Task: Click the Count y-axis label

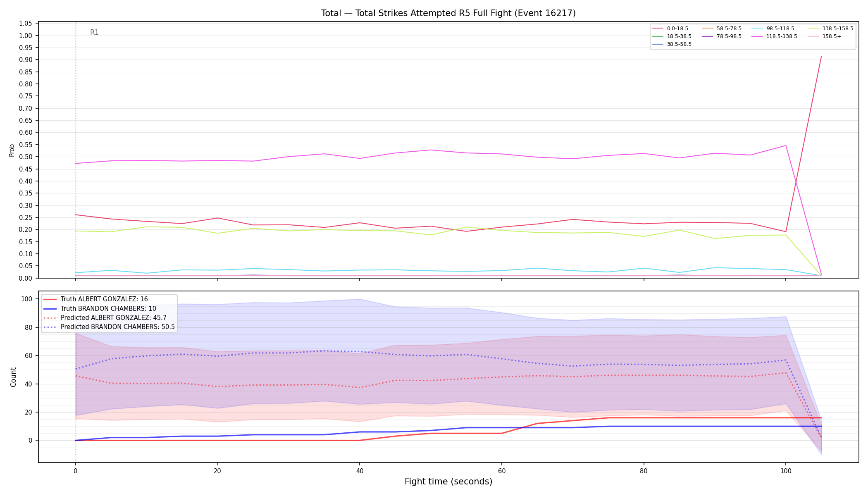Action: pos(13,377)
